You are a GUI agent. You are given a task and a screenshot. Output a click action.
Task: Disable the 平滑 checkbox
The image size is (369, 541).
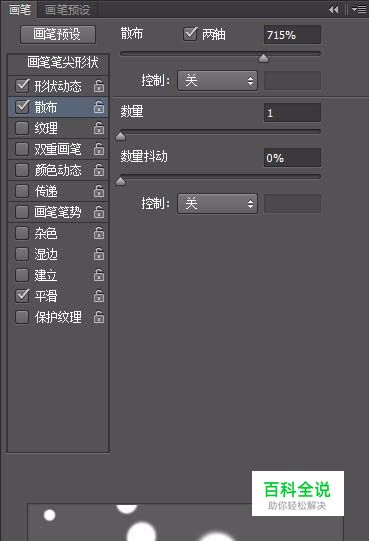22,296
